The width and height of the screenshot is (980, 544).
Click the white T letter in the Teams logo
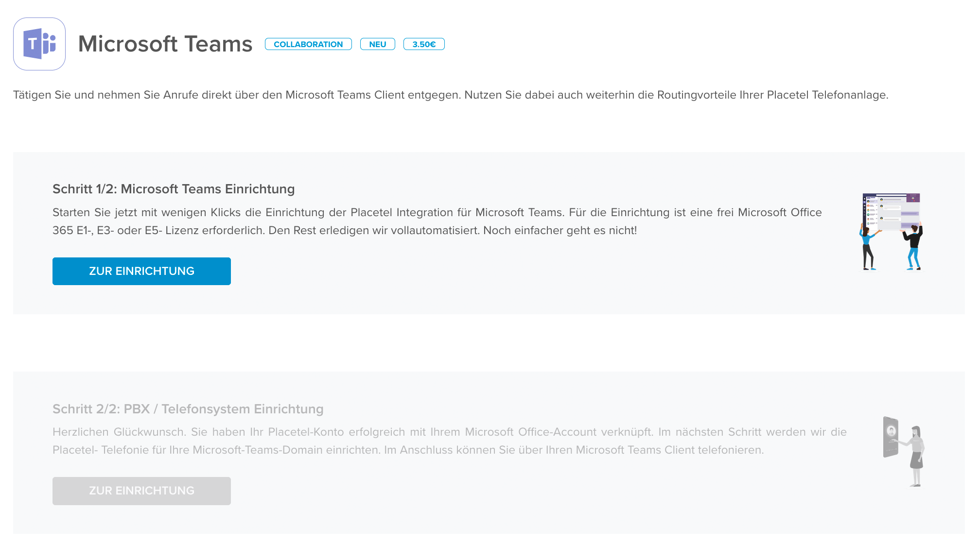32,44
